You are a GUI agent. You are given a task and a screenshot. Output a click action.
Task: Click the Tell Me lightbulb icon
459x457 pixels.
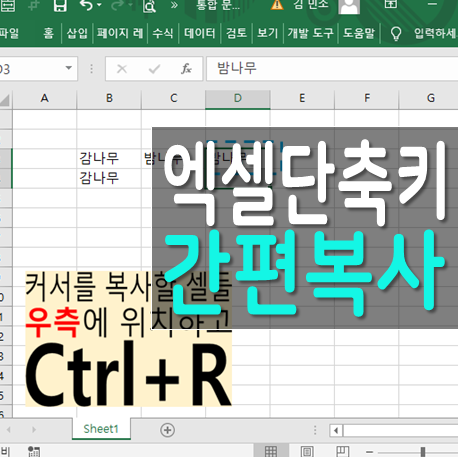pyautogui.click(x=396, y=33)
